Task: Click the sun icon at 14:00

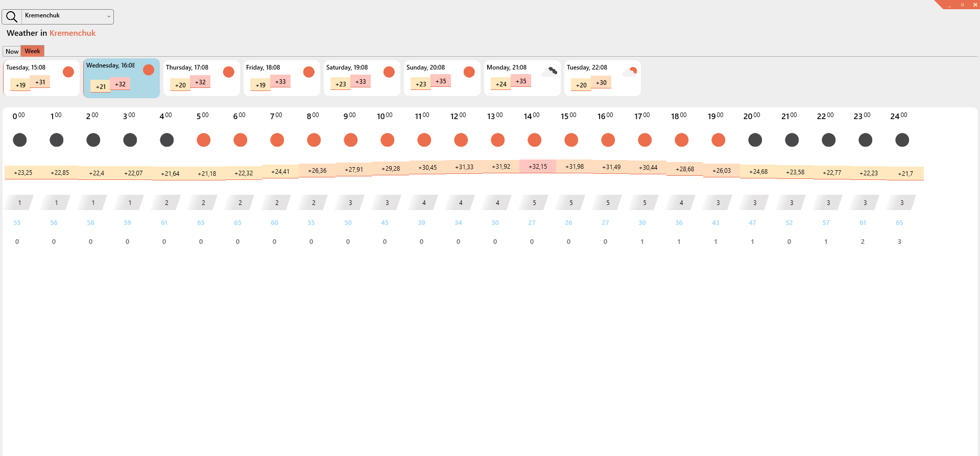Action: coord(535,140)
